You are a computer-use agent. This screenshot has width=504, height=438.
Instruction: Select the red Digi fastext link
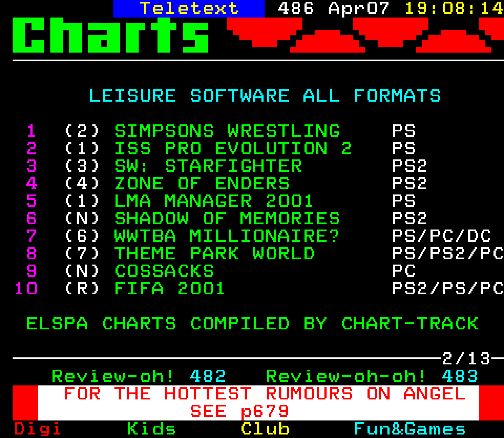37,429
